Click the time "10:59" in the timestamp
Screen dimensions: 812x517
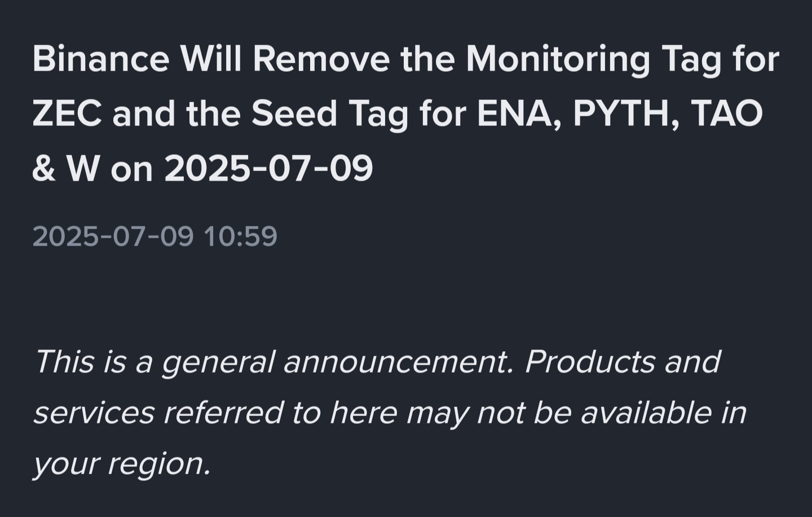tap(241, 236)
